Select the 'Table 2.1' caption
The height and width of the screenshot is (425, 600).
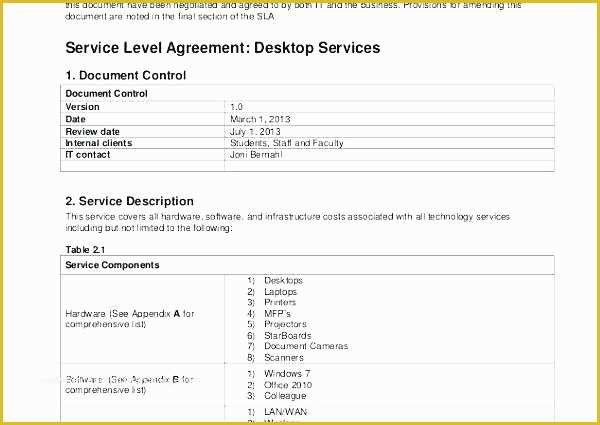(85, 250)
